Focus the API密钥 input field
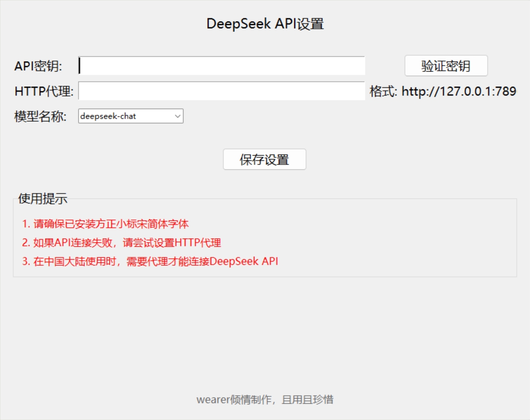 pyautogui.click(x=221, y=66)
